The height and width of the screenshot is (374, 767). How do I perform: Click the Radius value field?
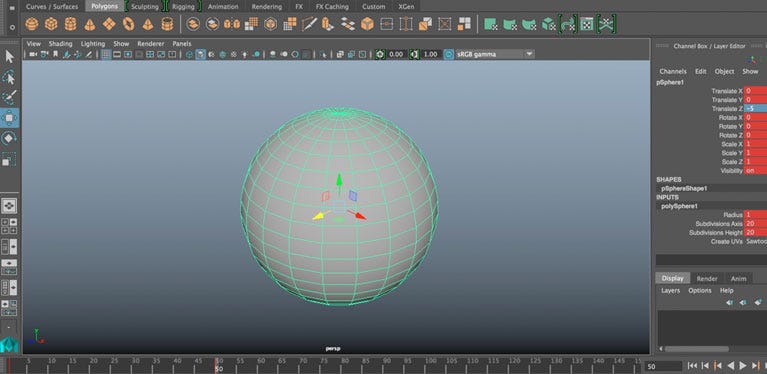pyautogui.click(x=755, y=215)
